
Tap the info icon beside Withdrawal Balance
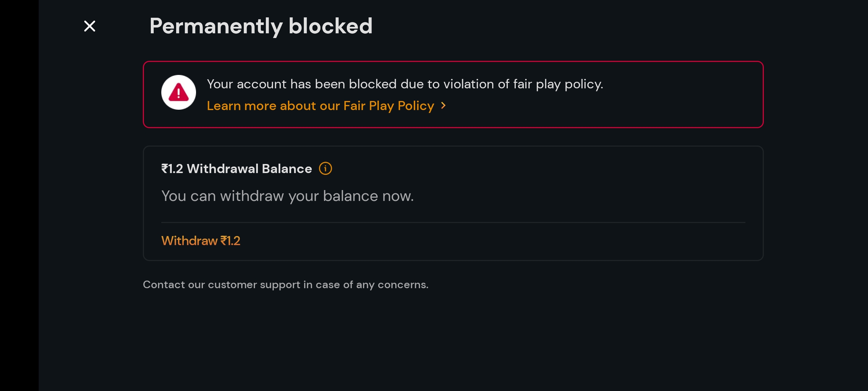325,168
